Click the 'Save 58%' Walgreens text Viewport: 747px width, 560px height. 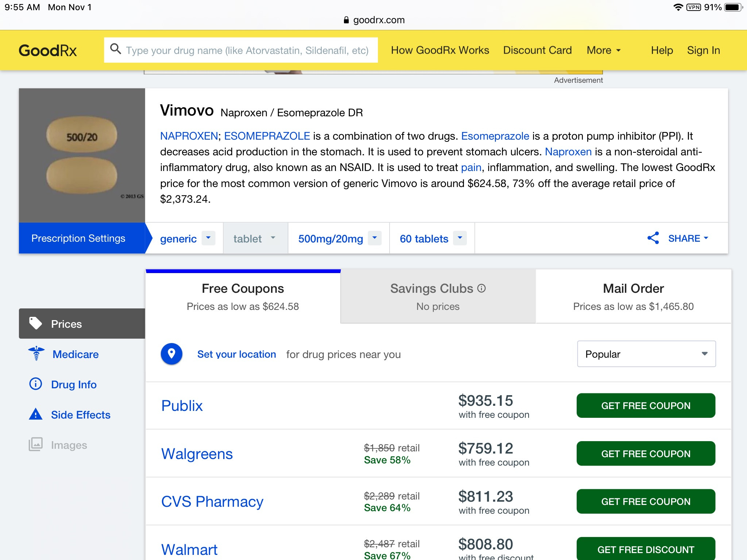(387, 460)
